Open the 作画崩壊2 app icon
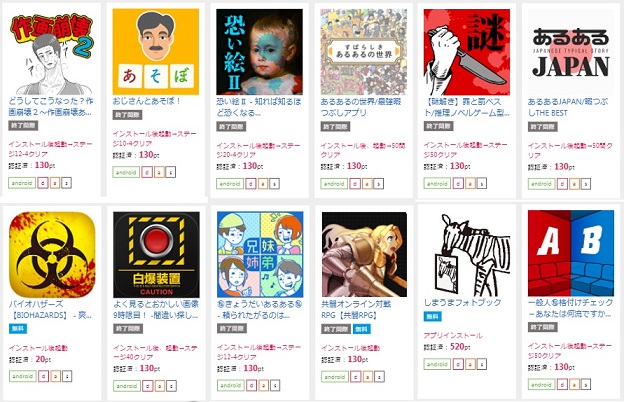Screen dimensions: 624x402 [52, 52]
